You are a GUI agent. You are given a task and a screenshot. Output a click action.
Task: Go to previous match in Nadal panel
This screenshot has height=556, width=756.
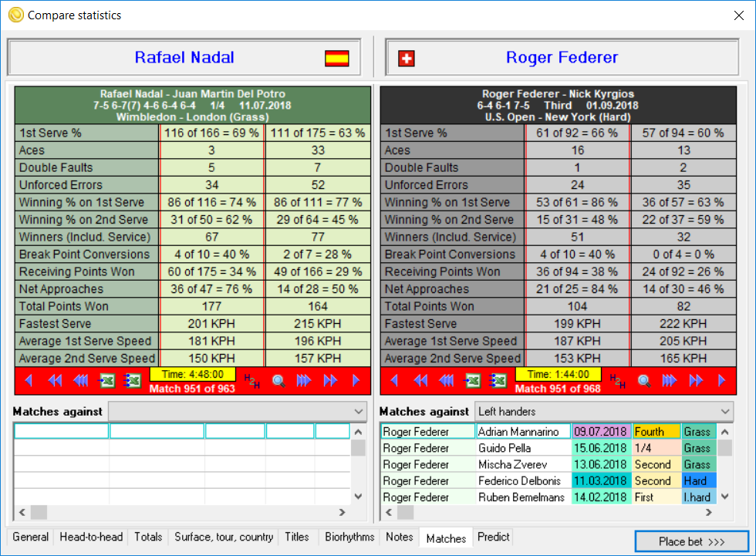(x=29, y=381)
